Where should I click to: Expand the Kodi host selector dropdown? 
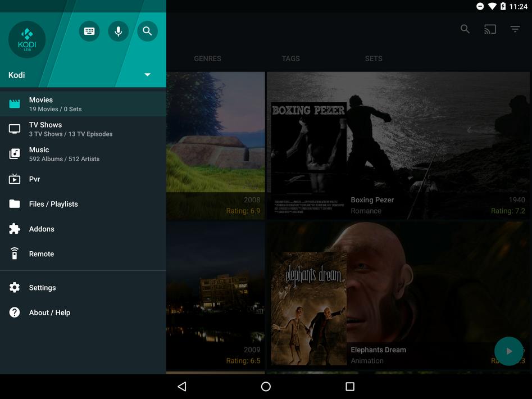(x=148, y=75)
